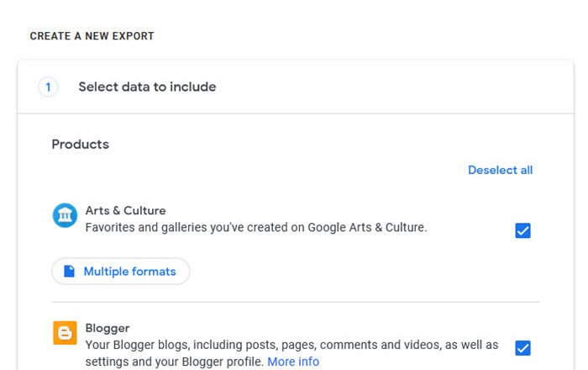
Task: Open the Blogger 'More info' link
Action: click(x=293, y=362)
